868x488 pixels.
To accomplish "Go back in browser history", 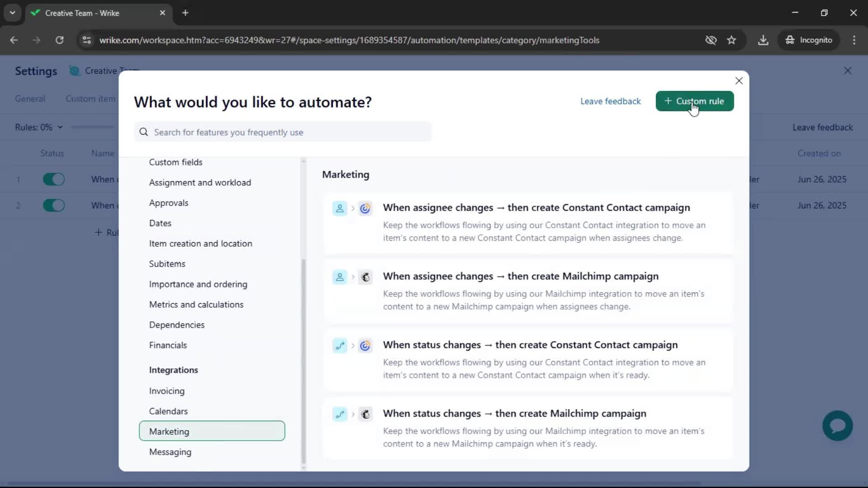I will click(x=14, y=40).
